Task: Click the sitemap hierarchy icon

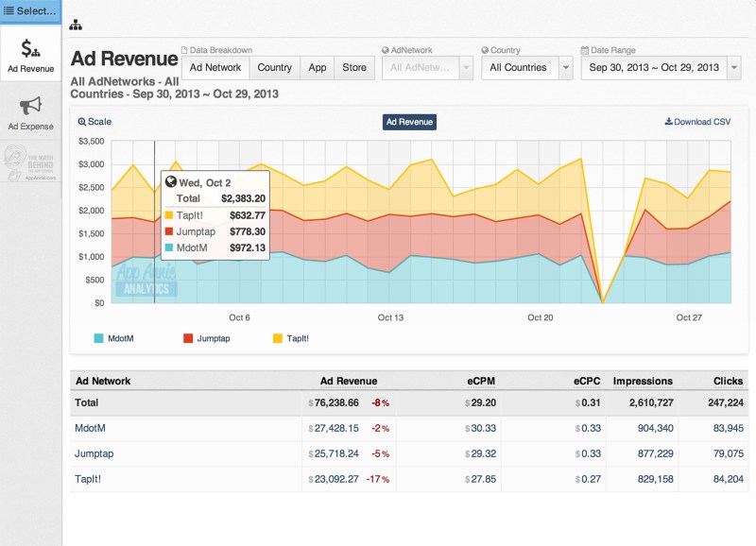Action: pyautogui.click(x=76, y=25)
